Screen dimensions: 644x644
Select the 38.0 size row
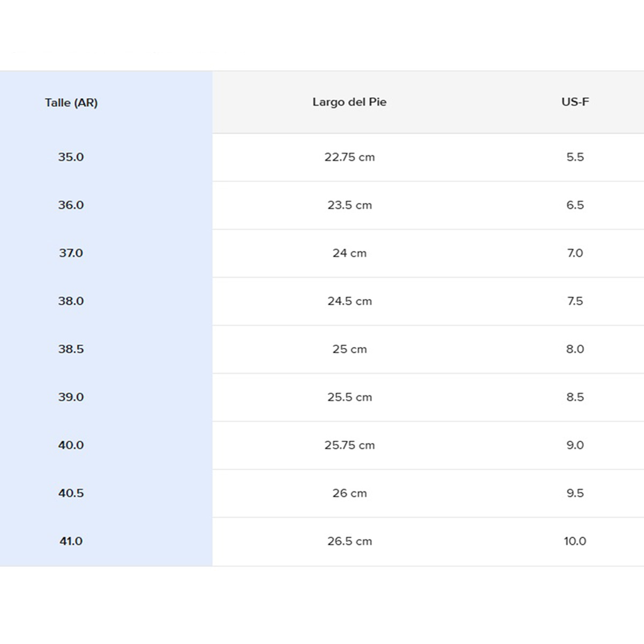click(x=71, y=301)
